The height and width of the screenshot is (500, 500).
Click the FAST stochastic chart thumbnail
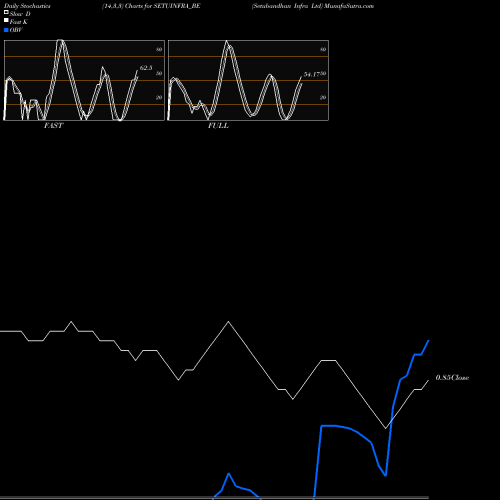(x=84, y=80)
